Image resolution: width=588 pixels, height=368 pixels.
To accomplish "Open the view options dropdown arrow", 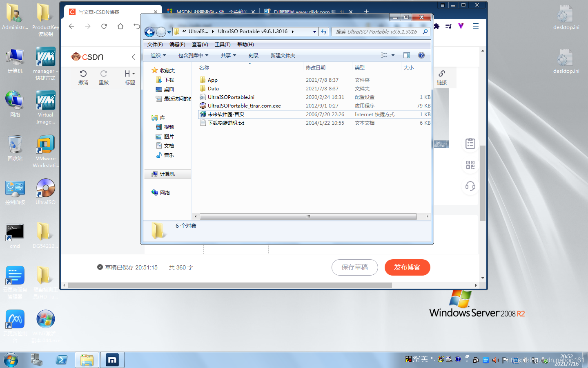I will [393, 55].
